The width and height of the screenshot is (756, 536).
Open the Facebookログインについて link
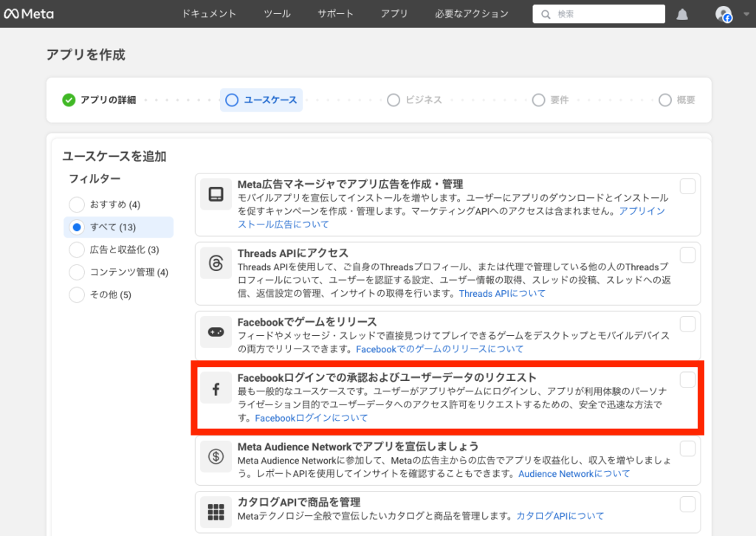(x=311, y=419)
